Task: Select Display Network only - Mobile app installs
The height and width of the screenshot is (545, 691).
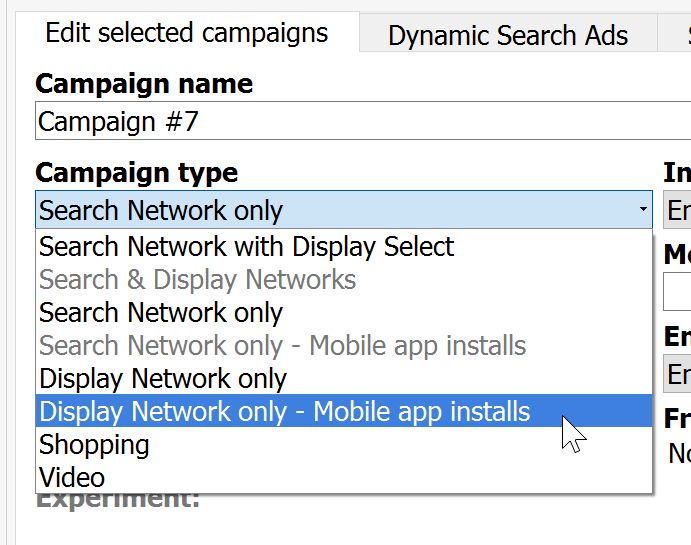Action: [x=285, y=411]
